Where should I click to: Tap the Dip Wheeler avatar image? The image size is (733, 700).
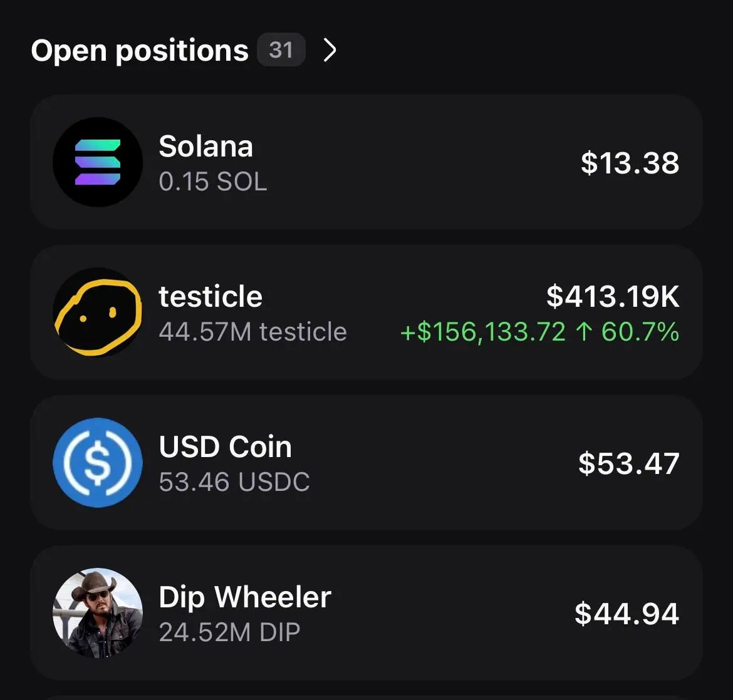click(98, 612)
